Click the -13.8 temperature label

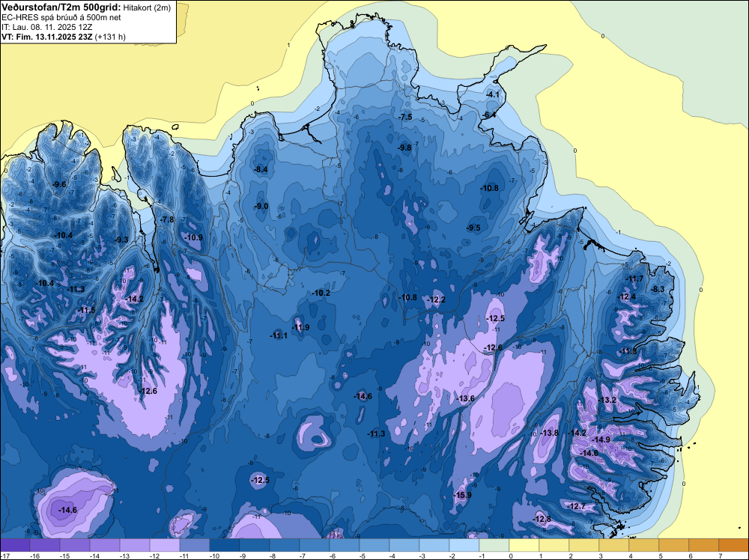coord(549,433)
